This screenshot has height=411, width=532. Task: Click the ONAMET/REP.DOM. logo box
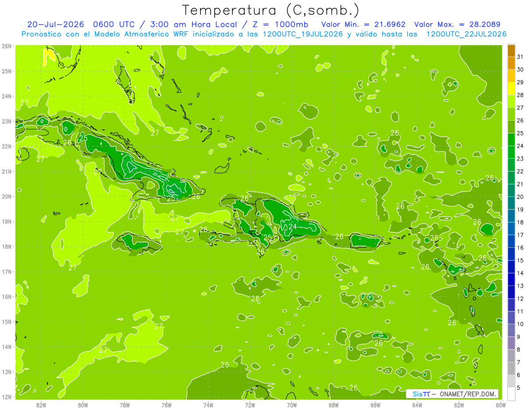(x=452, y=394)
